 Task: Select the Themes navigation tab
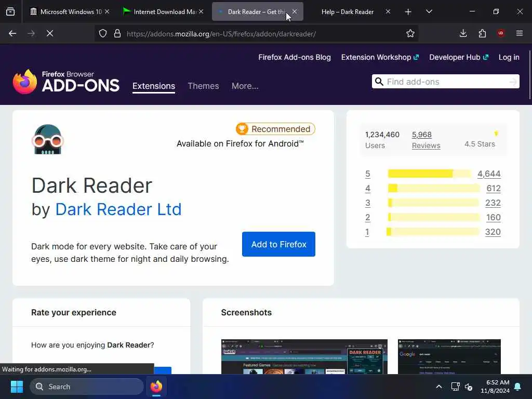pos(203,86)
